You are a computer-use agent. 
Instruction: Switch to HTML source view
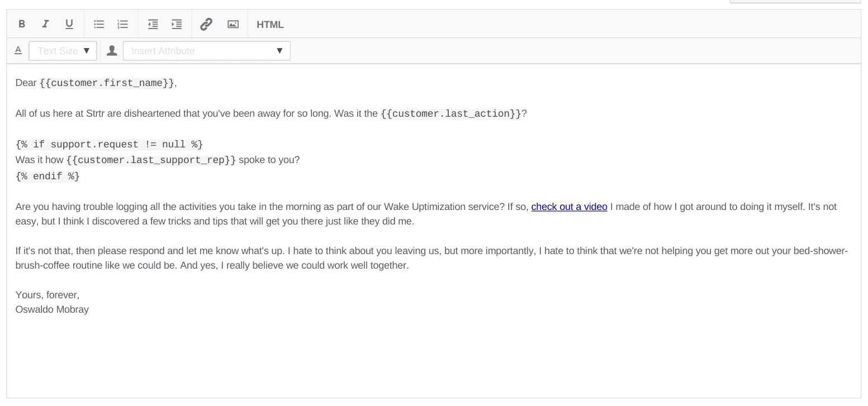(x=270, y=25)
